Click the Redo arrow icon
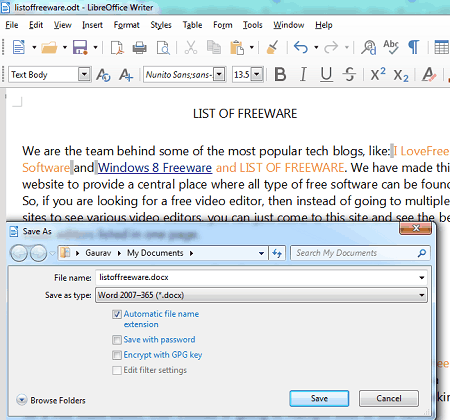Viewport: 450px width, 420px height. click(331, 47)
